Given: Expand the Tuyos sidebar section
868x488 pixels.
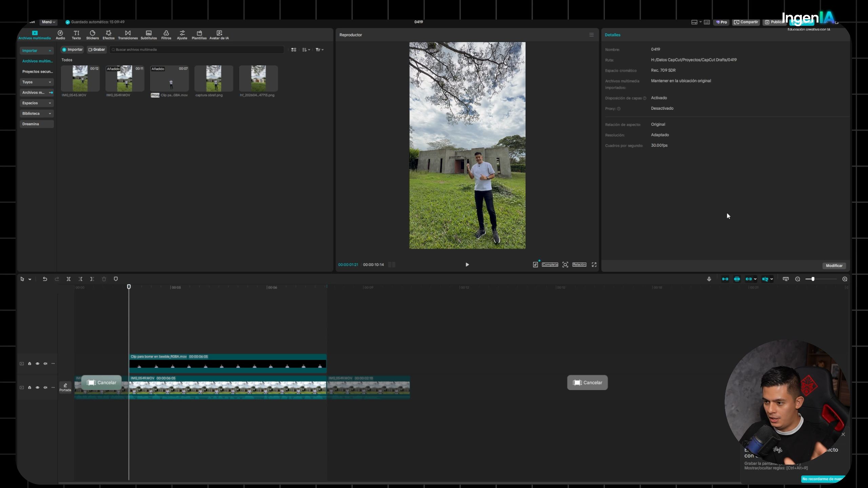Looking at the screenshot, I should click(x=37, y=82).
